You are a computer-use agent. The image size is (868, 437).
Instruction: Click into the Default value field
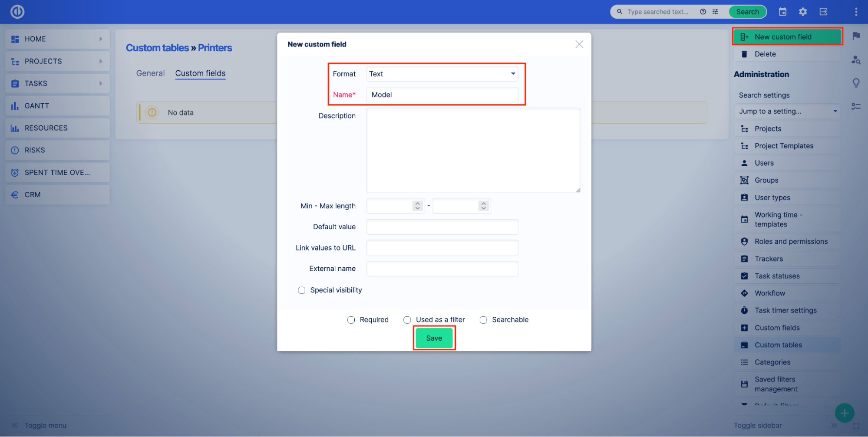pos(442,227)
